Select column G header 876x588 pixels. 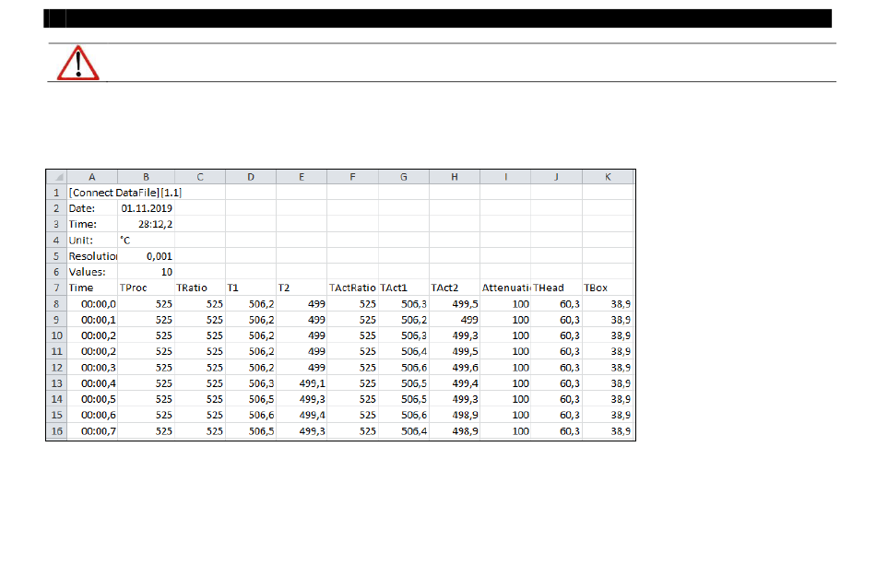click(x=404, y=177)
